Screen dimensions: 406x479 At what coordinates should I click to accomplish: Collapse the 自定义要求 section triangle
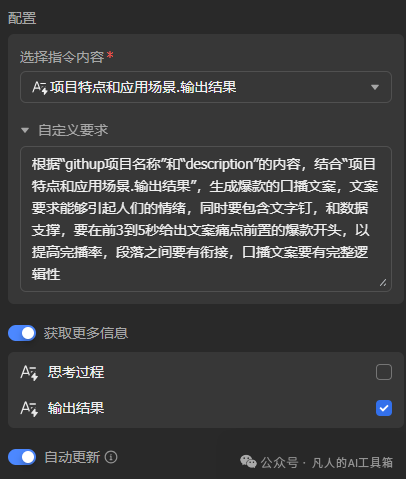click(x=25, y=130)
